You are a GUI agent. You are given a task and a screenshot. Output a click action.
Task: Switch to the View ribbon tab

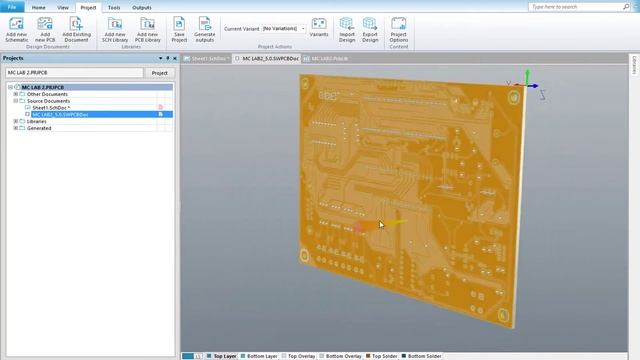click(63, 7)
